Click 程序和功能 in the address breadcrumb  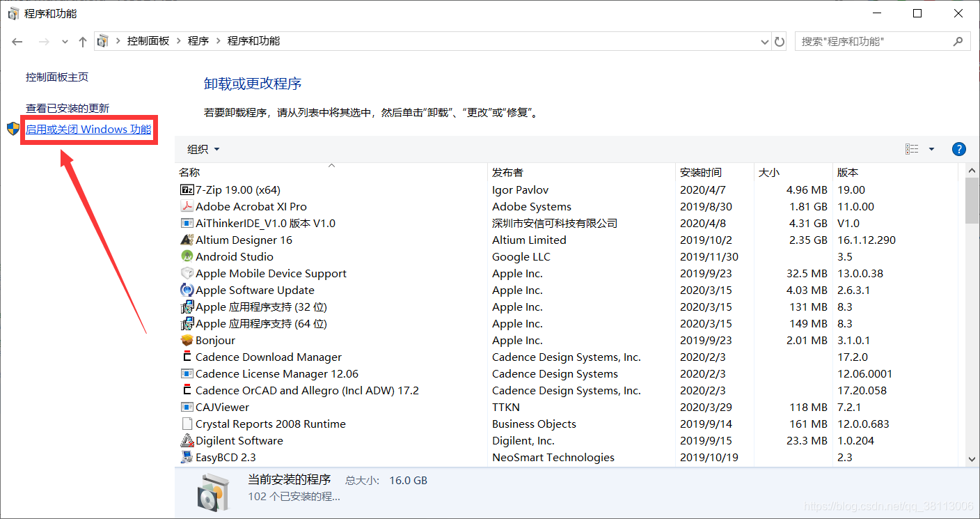pos(253,41)
